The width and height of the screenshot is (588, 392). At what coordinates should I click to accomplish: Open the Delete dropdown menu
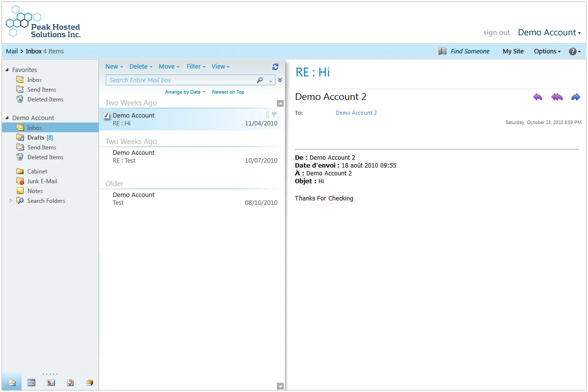(141, 67)
